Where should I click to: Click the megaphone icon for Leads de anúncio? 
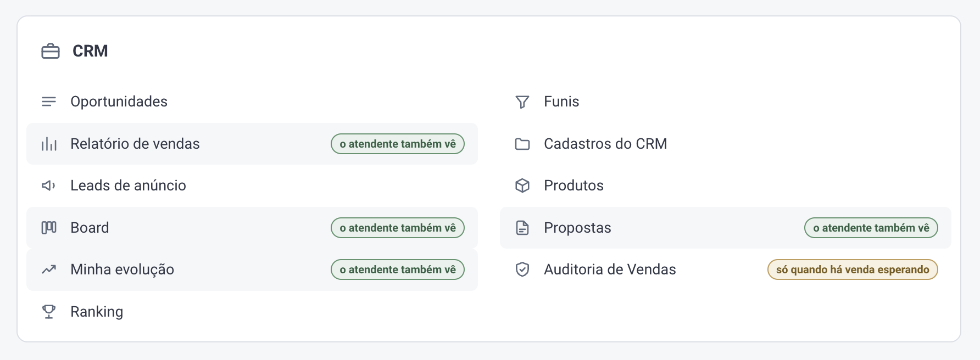49,185
